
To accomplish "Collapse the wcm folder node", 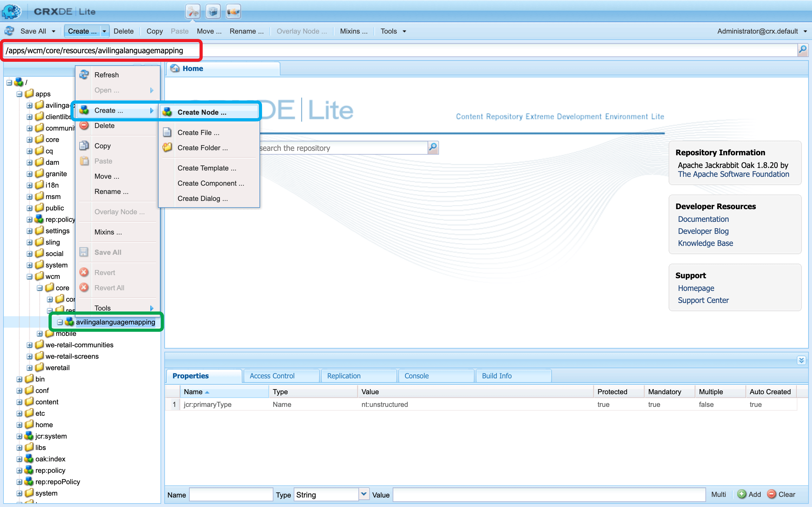I will click(x=29, y=277).
